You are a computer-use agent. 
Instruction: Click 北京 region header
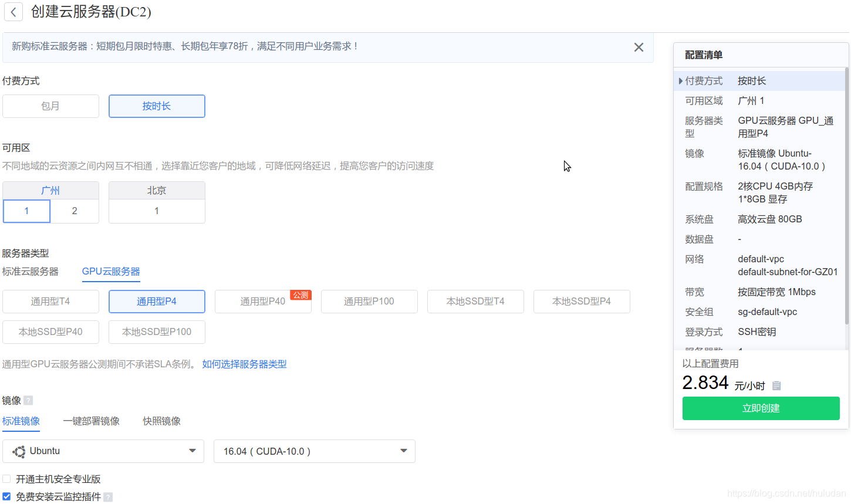(x=157, y=191)
